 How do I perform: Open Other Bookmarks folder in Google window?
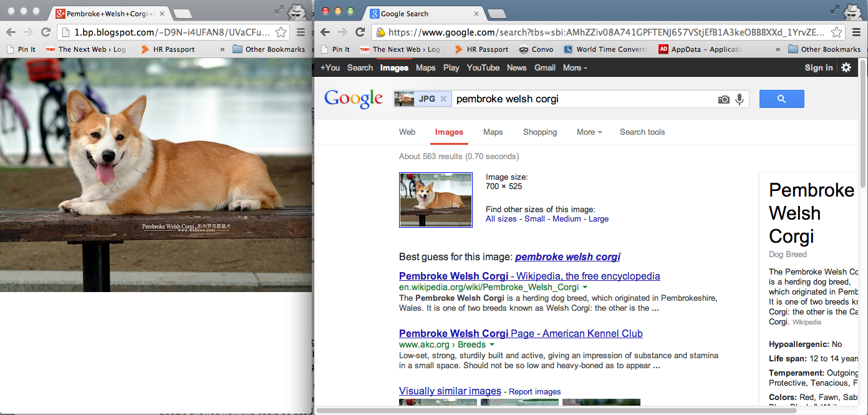(824, 49)
